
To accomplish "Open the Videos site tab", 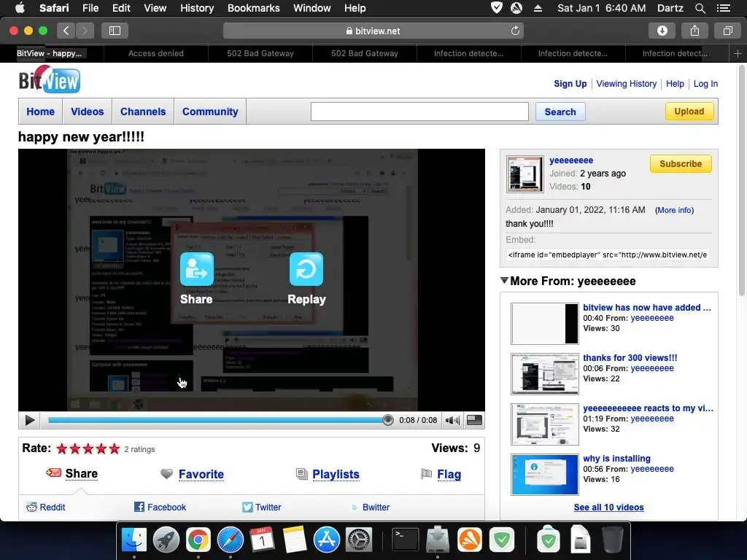I will pos(88,112).
